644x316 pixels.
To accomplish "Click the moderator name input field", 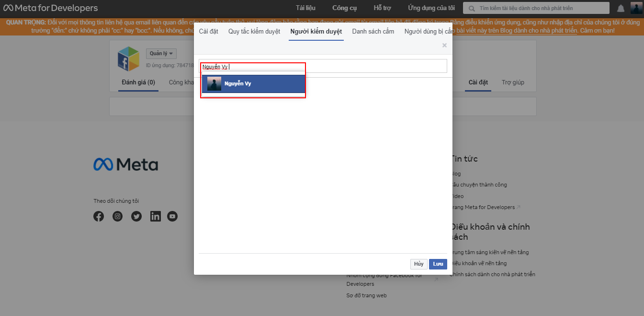I will [335, 66].
